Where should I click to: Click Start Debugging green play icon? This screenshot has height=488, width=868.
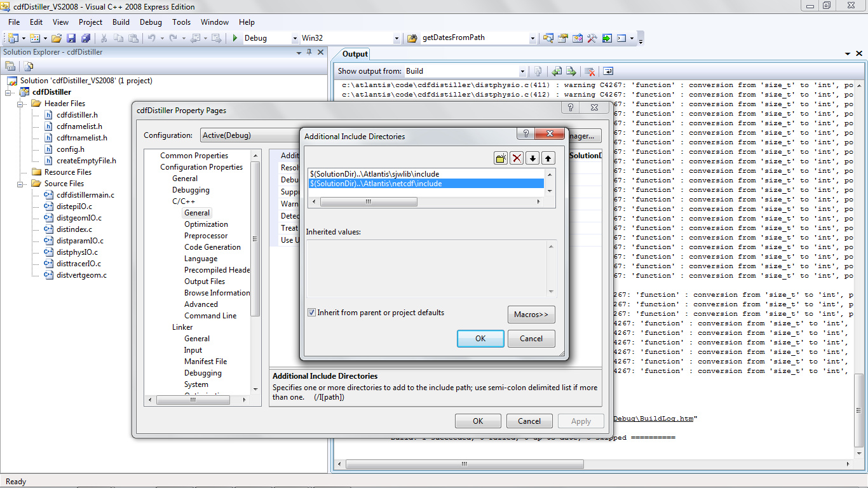[x=235, y=38]
